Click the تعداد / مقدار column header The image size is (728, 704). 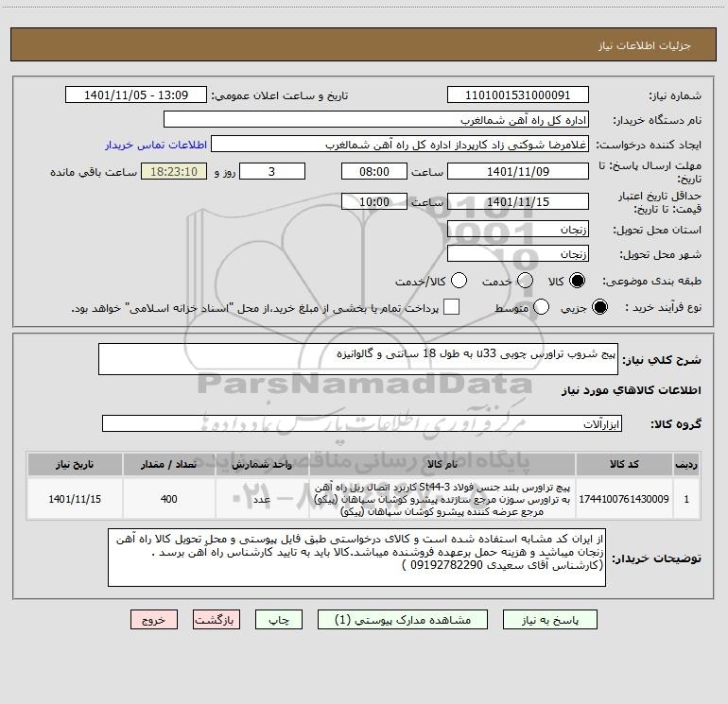(x=169, y=464)
